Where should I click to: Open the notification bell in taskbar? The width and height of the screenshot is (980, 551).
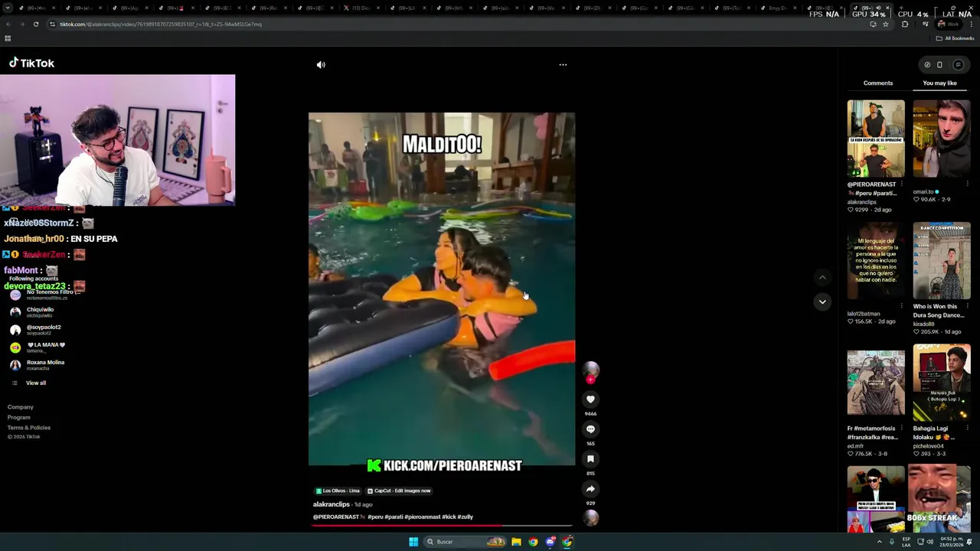pos(969,542)
